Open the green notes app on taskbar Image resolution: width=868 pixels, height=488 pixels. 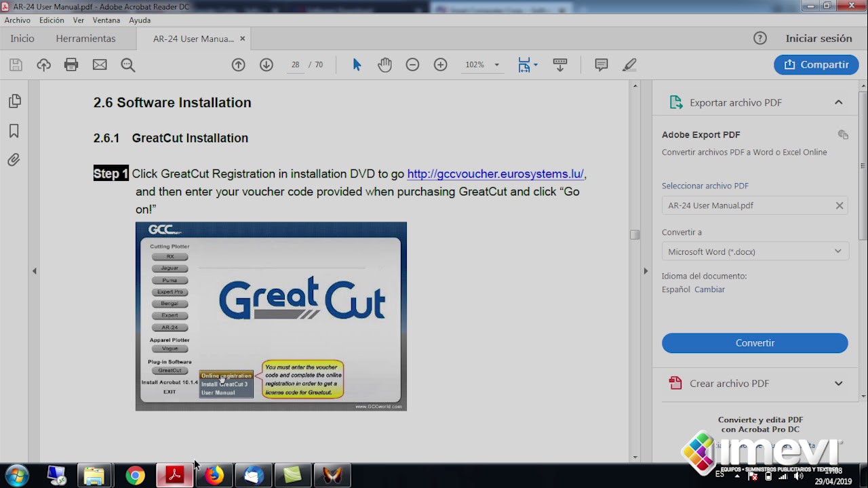[293, 476]
